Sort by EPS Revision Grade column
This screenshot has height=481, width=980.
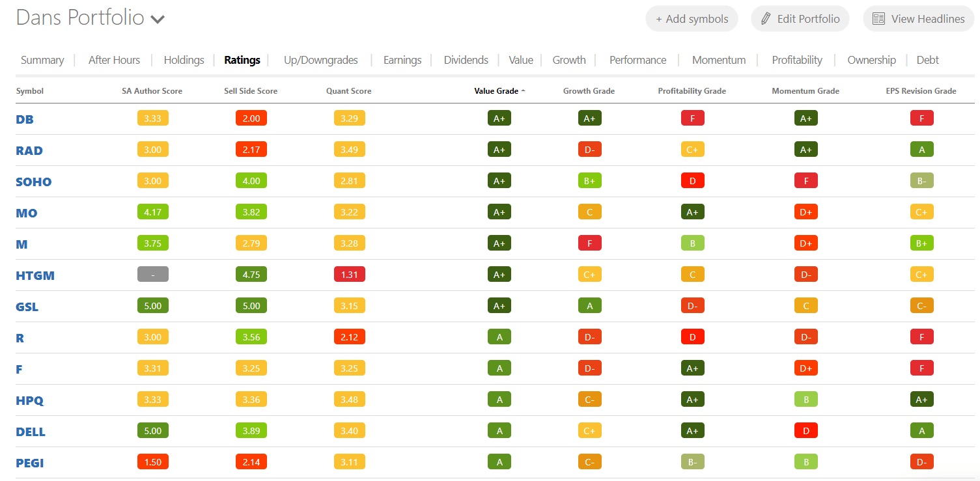coord(921,91)
